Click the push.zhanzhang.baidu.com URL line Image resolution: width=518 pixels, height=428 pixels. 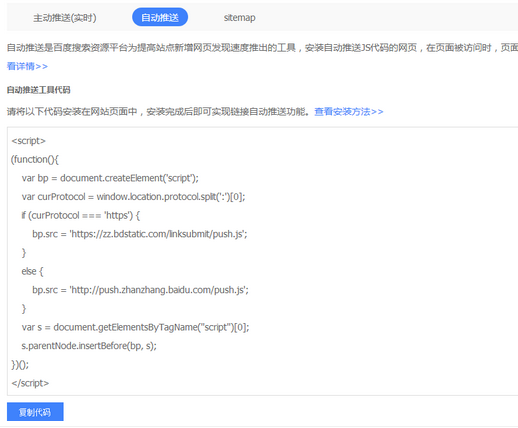pos(140,290)
